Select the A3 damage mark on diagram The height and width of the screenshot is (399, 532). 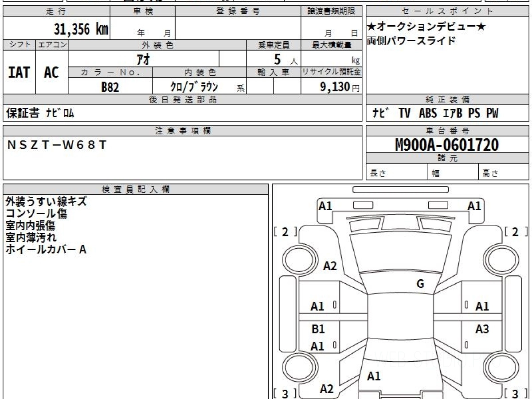[x=482, y=329]
